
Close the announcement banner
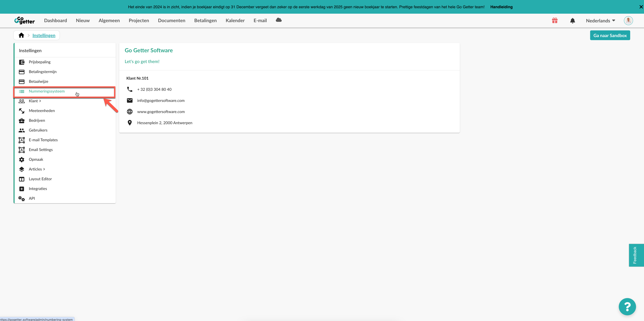[x=641, y=7]
